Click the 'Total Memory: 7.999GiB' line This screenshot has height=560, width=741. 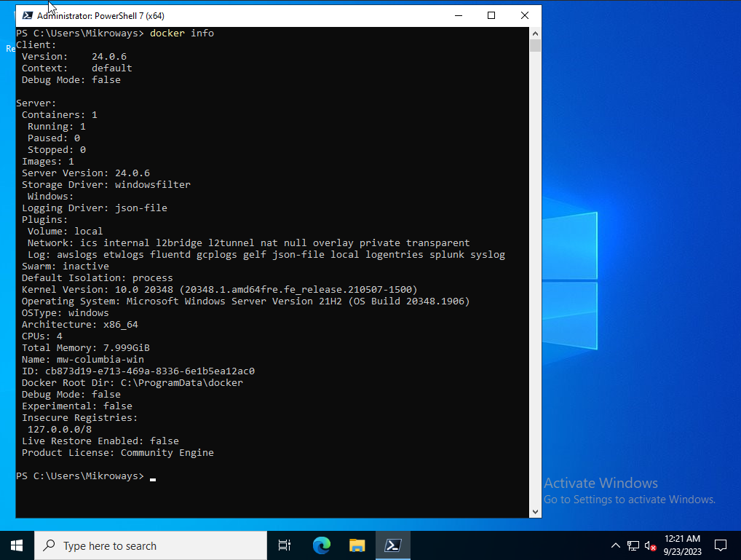click(x=86, y=348)
